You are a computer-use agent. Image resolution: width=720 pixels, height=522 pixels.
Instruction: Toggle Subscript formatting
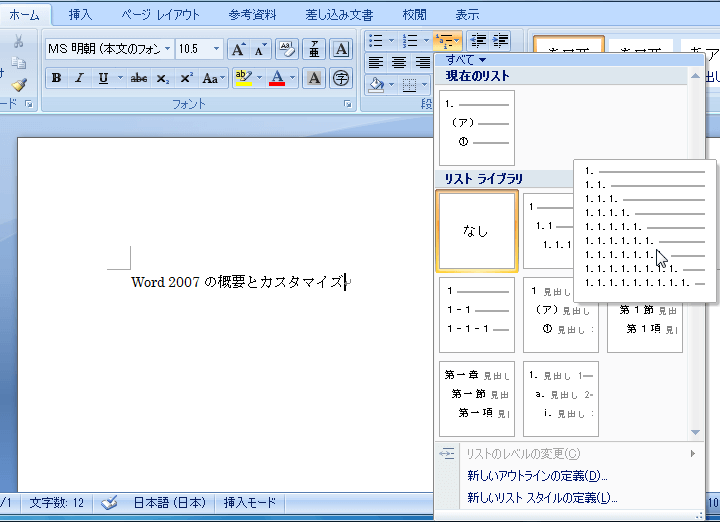click(x=162, y=78)
